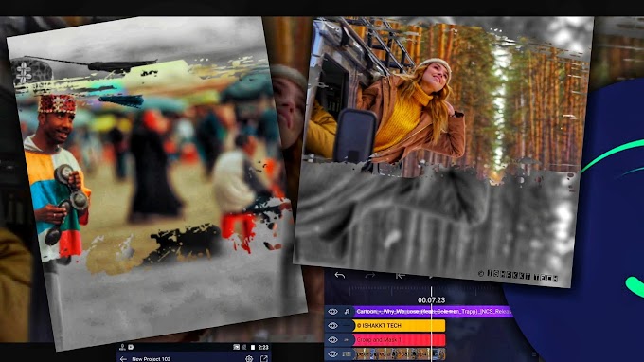Click the market vendor photo thumbnail
The width and height of the screenshot is (644, 362).
[x=156, y=183]
